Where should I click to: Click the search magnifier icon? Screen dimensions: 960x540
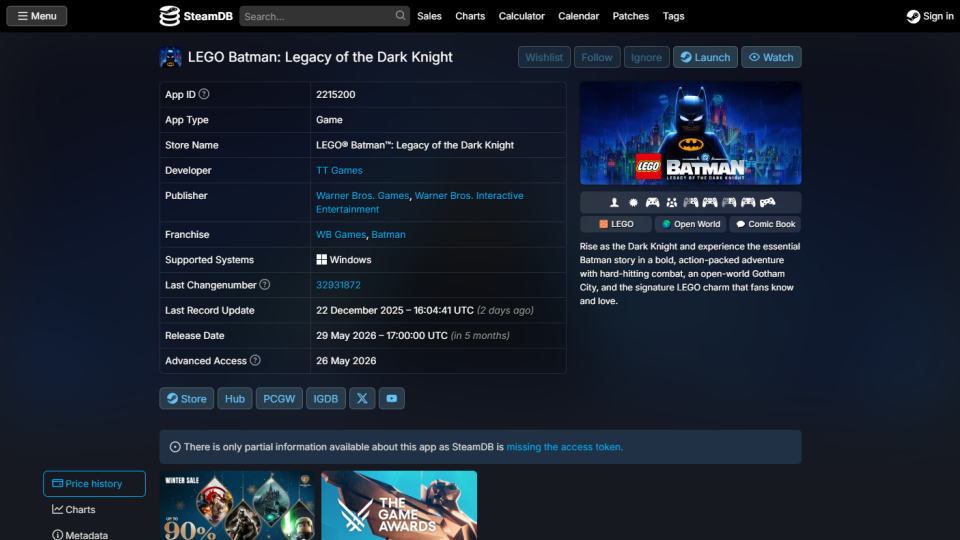400,16
